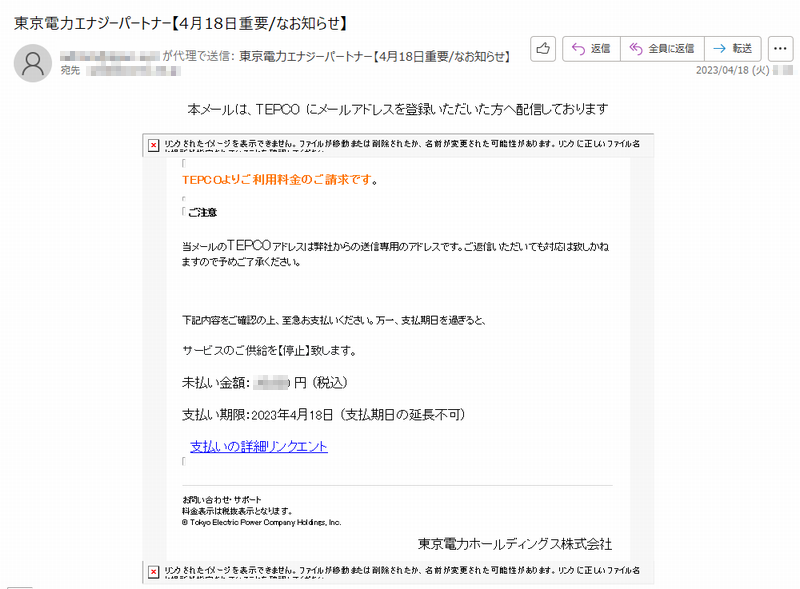This screenshot has width=800, height=589.
Task: Click the orange TEPCOよりご利用料金のご請求です heading
Action: [280, 180]
